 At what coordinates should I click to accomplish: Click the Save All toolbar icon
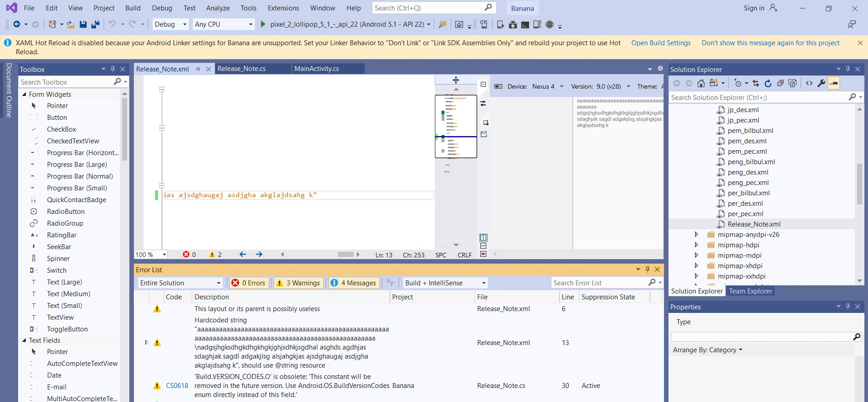tap(95, 24)
